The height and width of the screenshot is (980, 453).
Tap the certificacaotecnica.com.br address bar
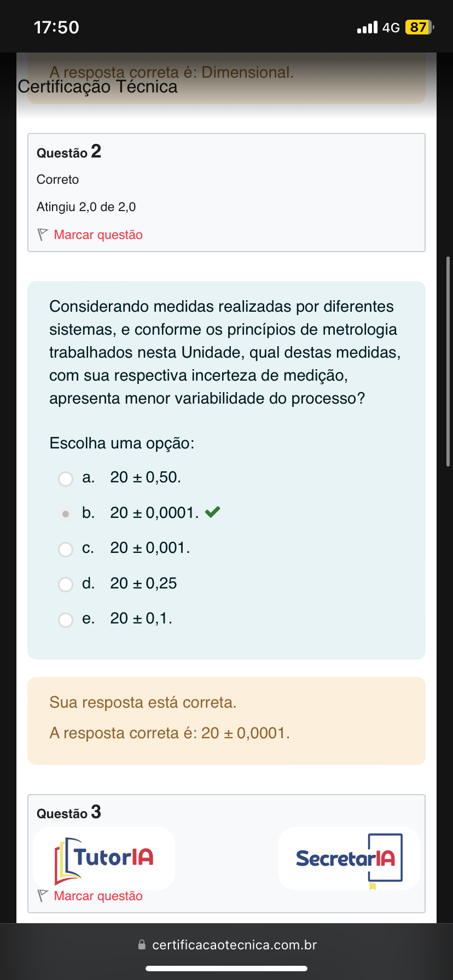[234, 944]
